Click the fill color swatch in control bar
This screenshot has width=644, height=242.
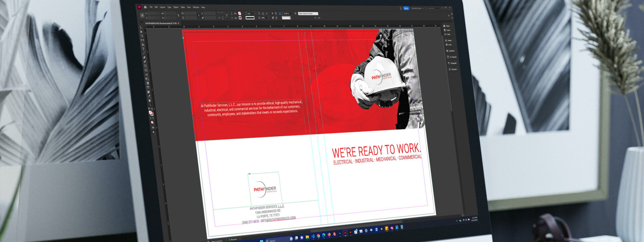pos(239,13)
